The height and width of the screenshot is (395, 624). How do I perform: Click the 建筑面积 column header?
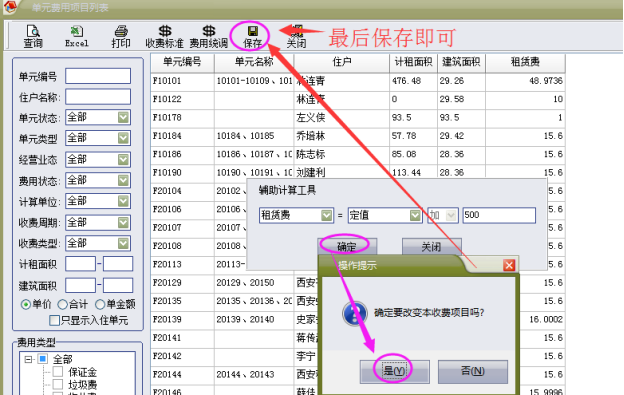click(461, 62)
